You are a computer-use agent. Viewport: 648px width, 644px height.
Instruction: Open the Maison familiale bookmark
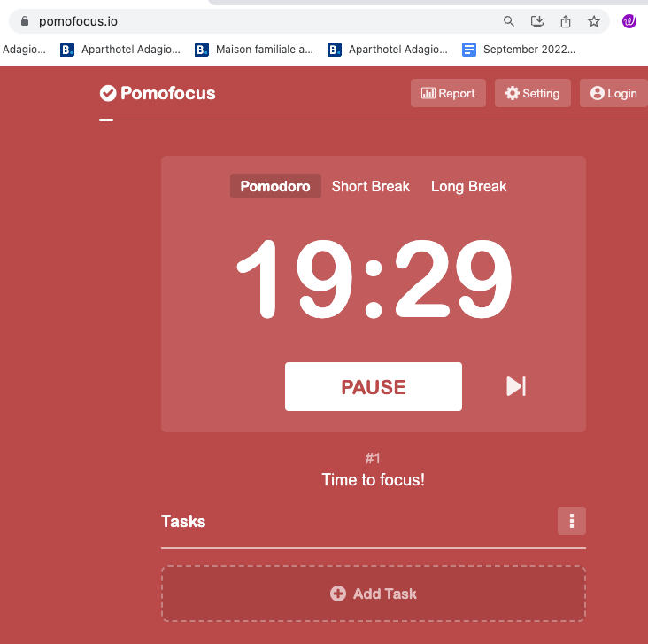(254, 50)
